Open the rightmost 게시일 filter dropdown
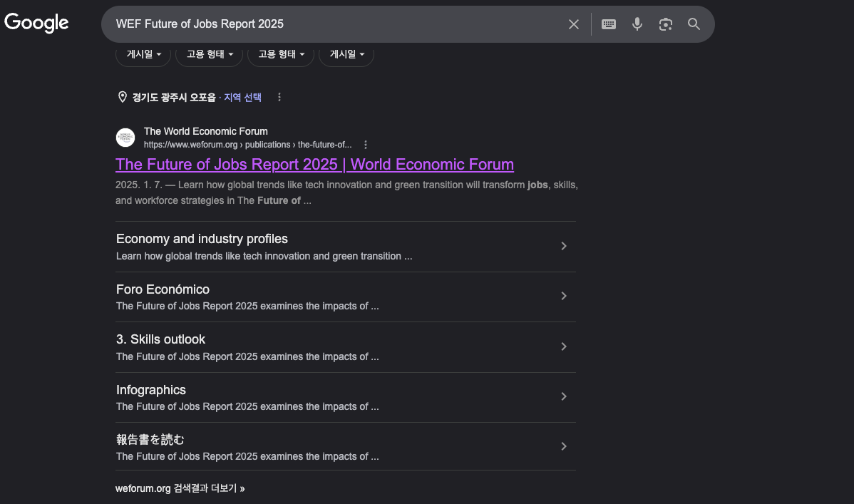Viewport: 854px width, 504px height. 346,54
